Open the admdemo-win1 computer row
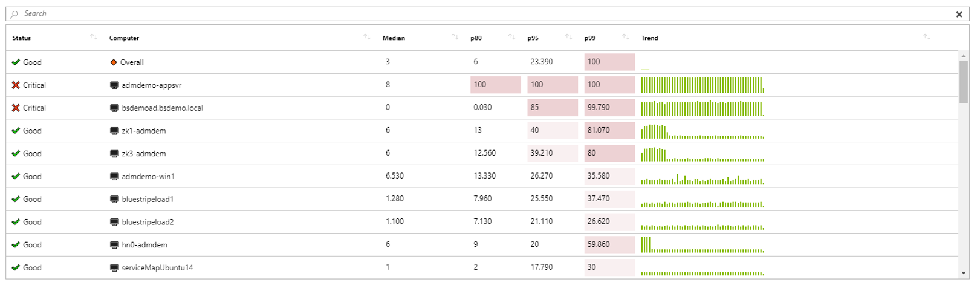 tap(148, 177)
